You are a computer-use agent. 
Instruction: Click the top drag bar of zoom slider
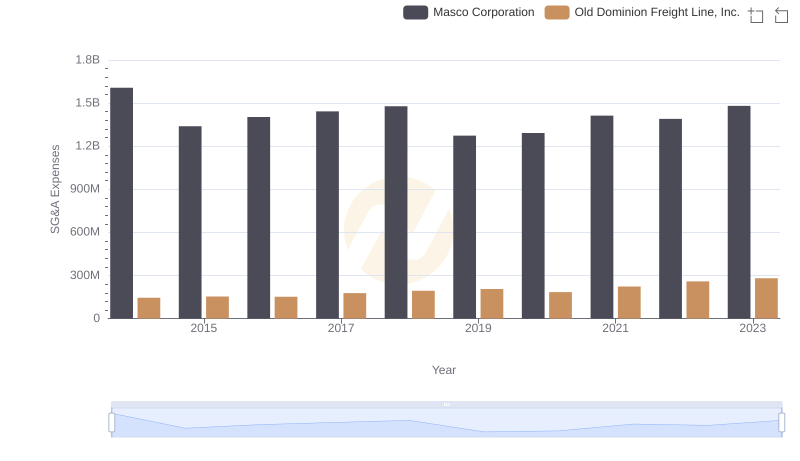pyautogui.click(x=446, y=404)
